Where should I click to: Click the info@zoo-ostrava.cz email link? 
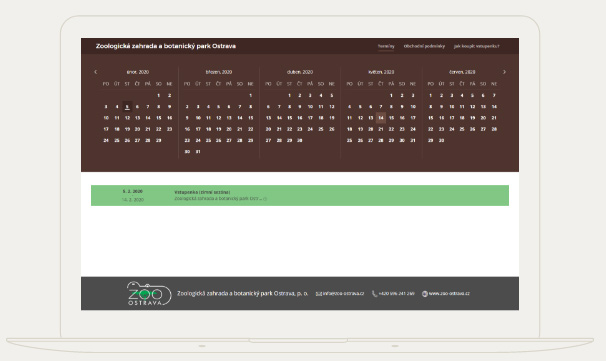coord(343,294)
